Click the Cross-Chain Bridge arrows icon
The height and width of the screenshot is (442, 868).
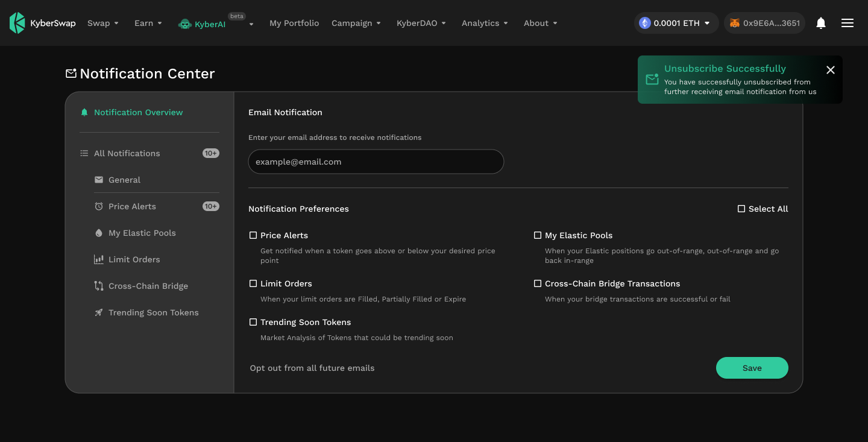coord(99,286)
